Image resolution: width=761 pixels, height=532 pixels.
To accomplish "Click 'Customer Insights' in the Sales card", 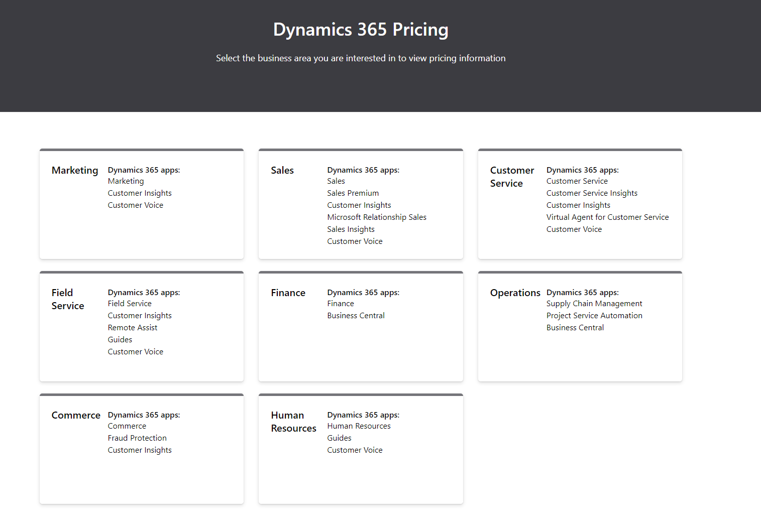I will click(359, 205).
